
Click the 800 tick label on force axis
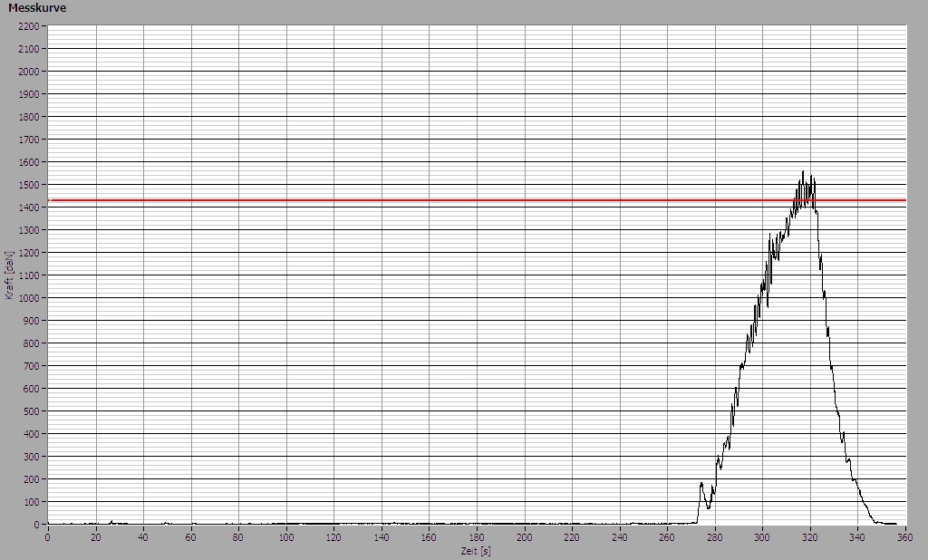31,343
